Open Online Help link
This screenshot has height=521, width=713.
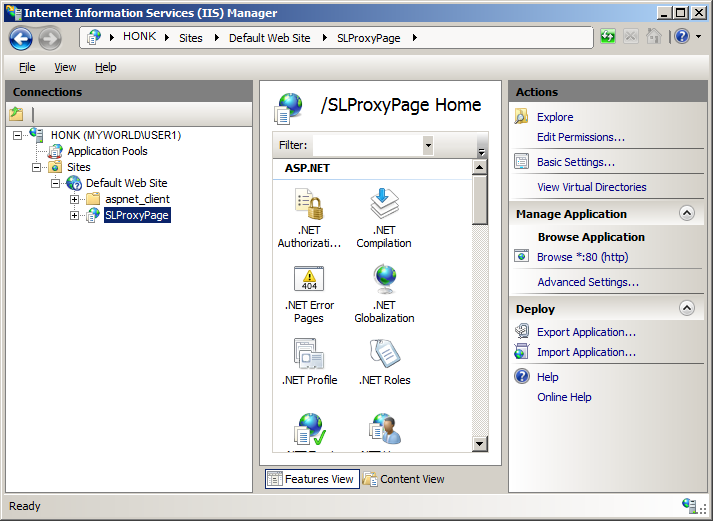pyautogui.click(x=564, y=397)
